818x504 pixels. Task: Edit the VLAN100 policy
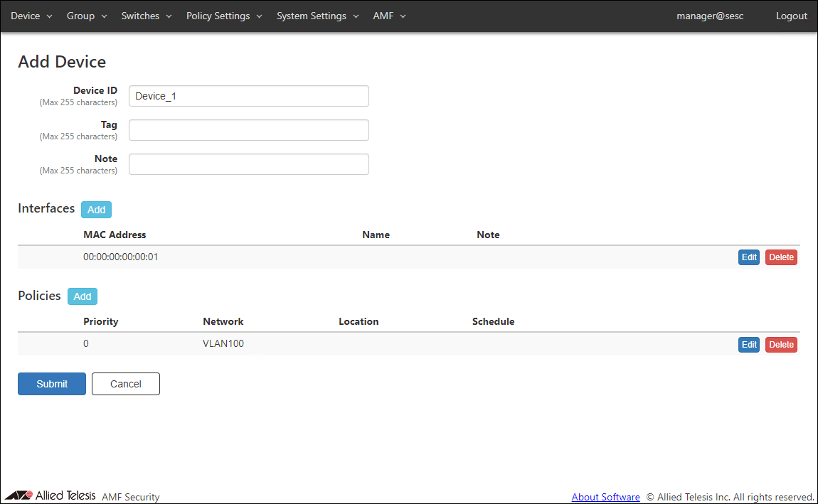coord(748,345)
